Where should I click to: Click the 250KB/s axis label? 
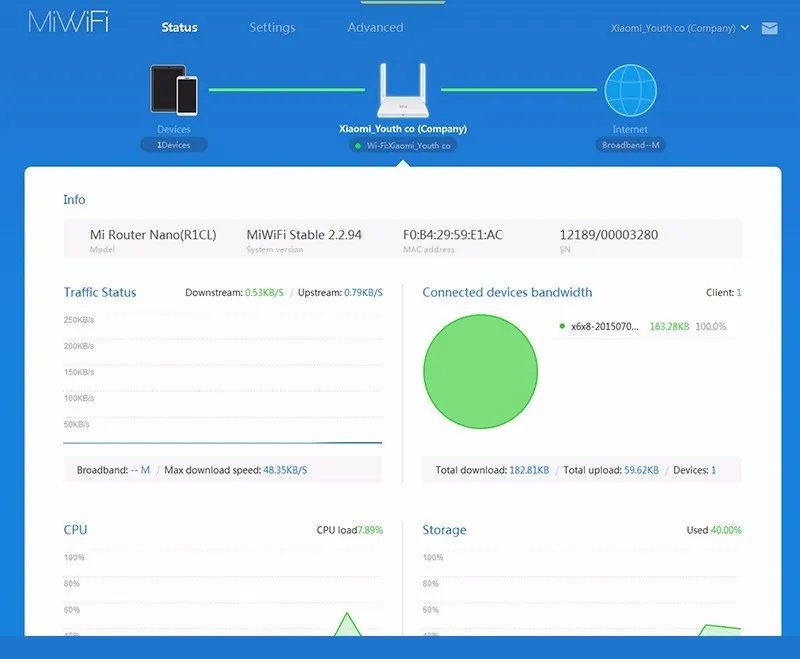pos(79,320)
